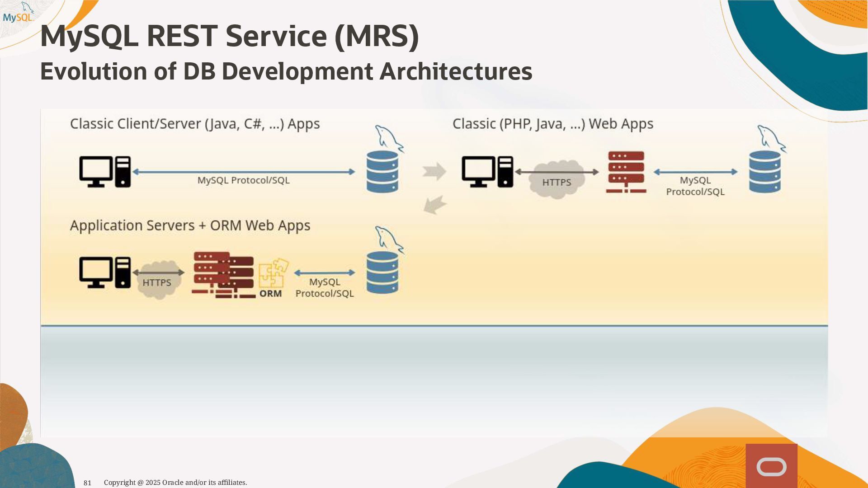
Task: Click the MySQL dolphin logo in corner
Action: pyautogui.click(x=19, y=14)
